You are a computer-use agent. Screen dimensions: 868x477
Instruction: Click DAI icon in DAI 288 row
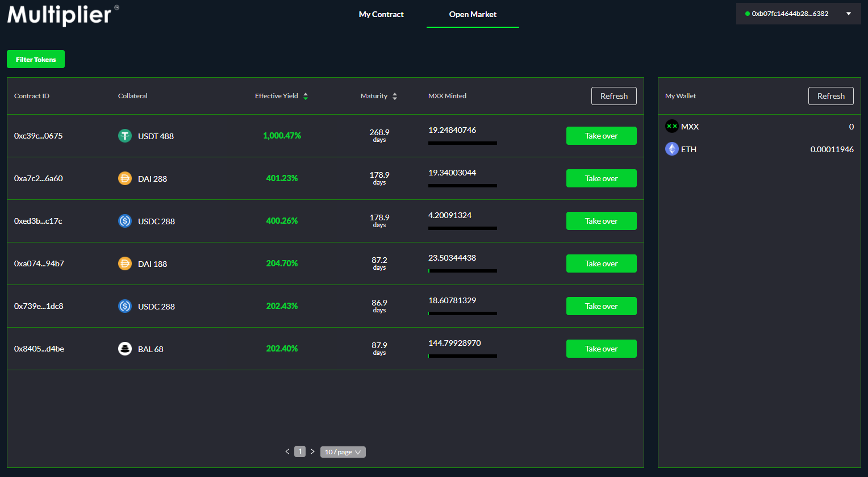[x=125, y=178]
